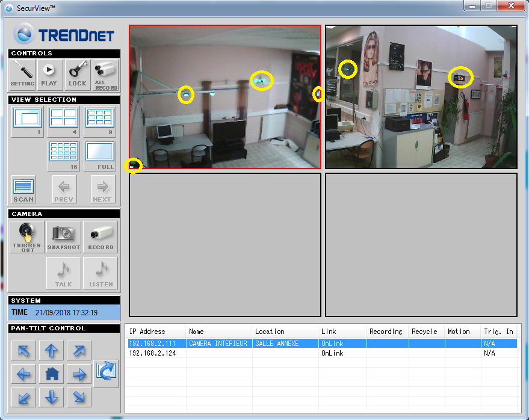Start the camera Scan mode
The image size is (529, 420).
coord(23,189)
